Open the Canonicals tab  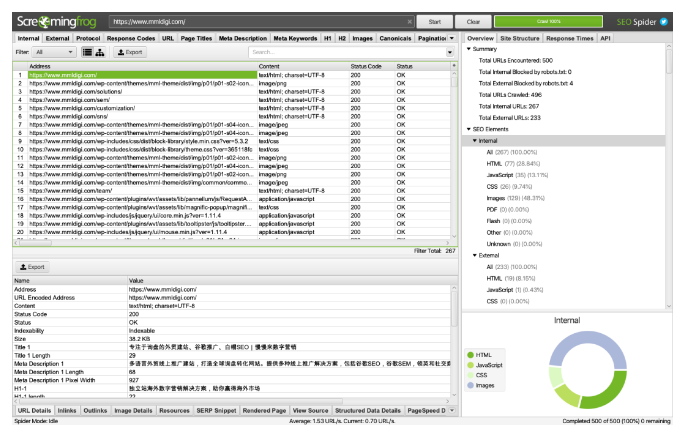(395, 38)
